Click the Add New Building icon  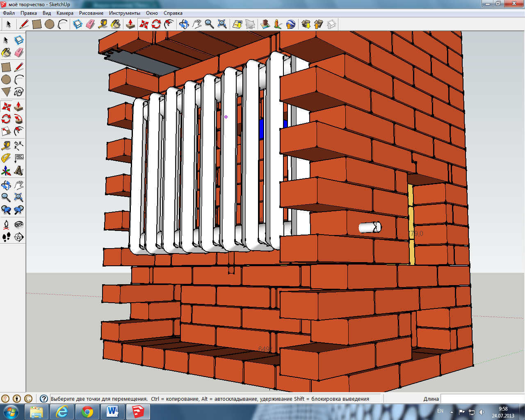(265, 24)
